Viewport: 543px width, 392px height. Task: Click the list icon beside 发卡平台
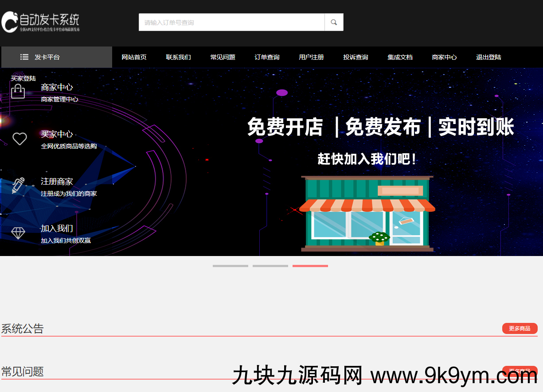(24, 57)
